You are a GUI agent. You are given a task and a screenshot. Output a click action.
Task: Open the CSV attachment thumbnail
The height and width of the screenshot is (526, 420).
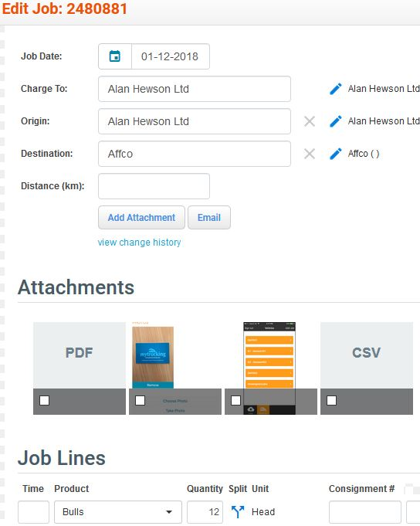(367, 355)
